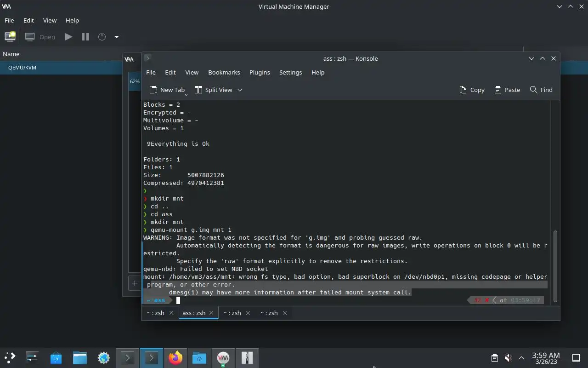
Task: Open the Discover software store from taskbar
Action: [x=56, y=358]
